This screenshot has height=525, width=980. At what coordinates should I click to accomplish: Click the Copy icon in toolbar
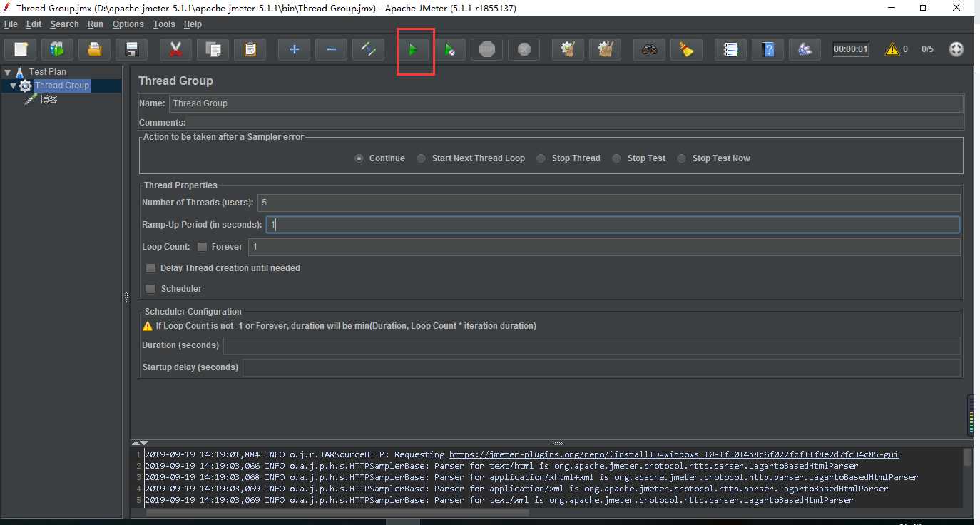click(x=213, y=50)
